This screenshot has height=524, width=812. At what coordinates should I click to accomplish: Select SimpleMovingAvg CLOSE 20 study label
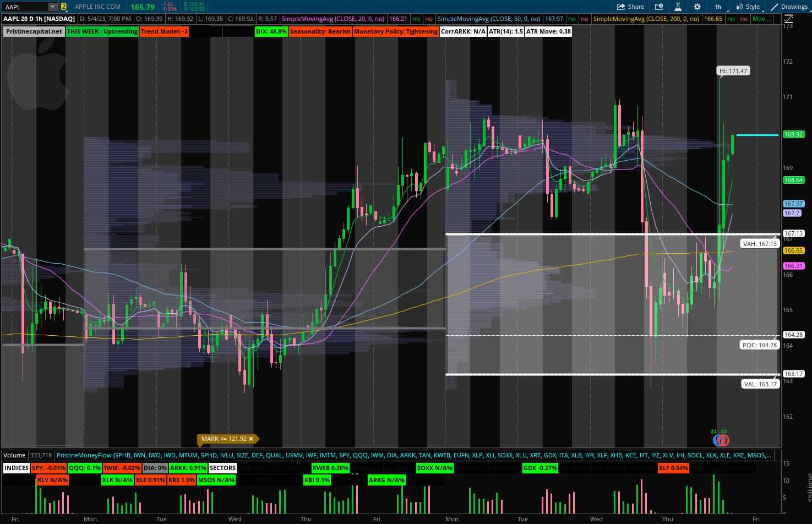(333, 19)
